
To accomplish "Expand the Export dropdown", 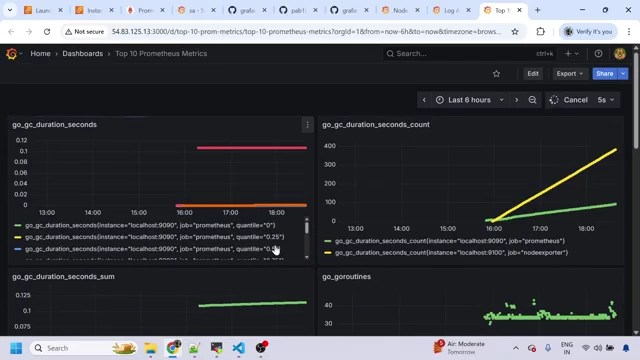I will (x=570, y=74).
